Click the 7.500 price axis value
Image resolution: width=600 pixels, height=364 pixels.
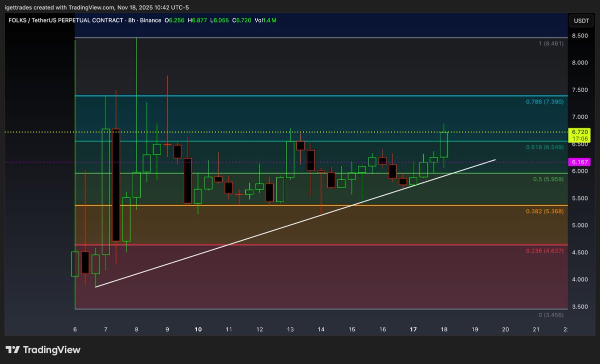click(579, 90)
